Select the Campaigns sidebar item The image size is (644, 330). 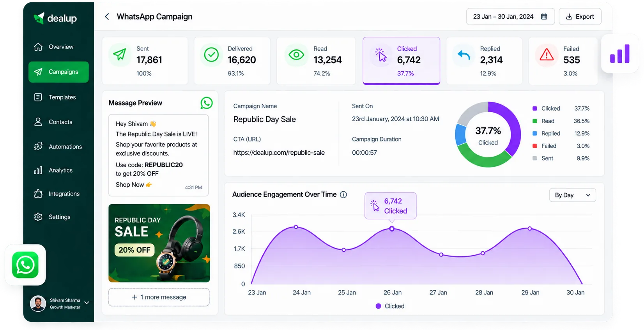pyautogui.click(x=58, y=72)
